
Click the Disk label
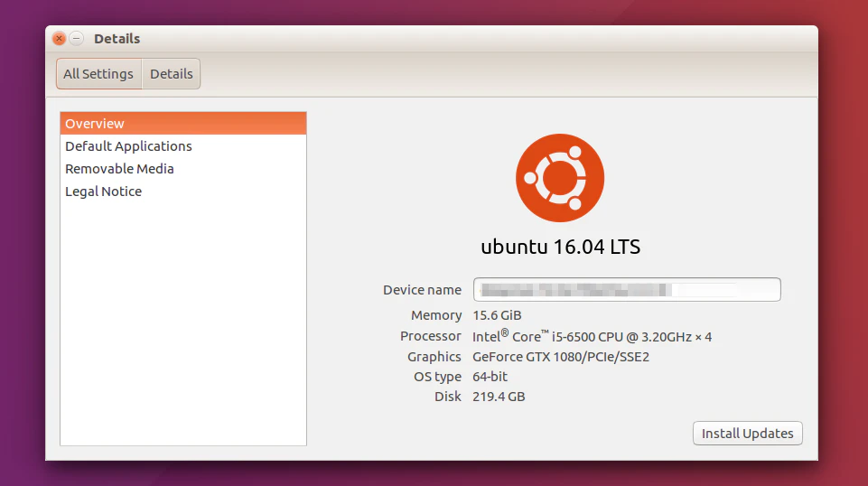click(447, 397)
